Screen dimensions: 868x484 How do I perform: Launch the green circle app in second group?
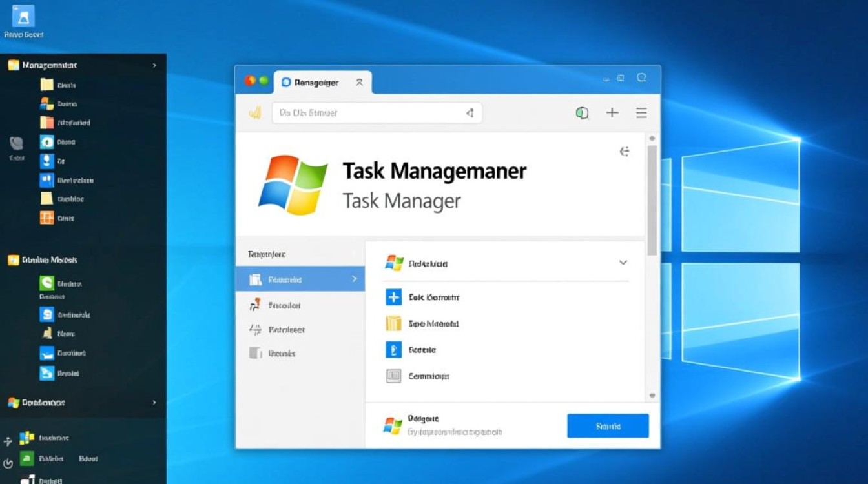(46, 283)
